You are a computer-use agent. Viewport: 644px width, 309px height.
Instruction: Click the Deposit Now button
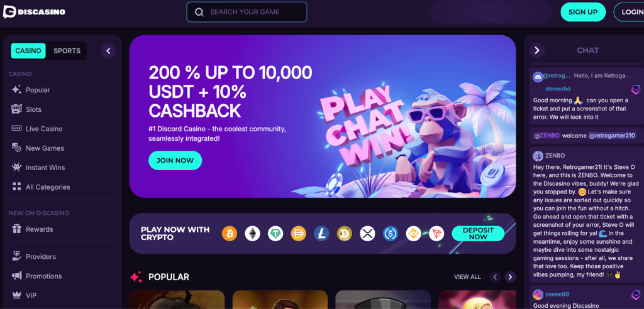478,234
